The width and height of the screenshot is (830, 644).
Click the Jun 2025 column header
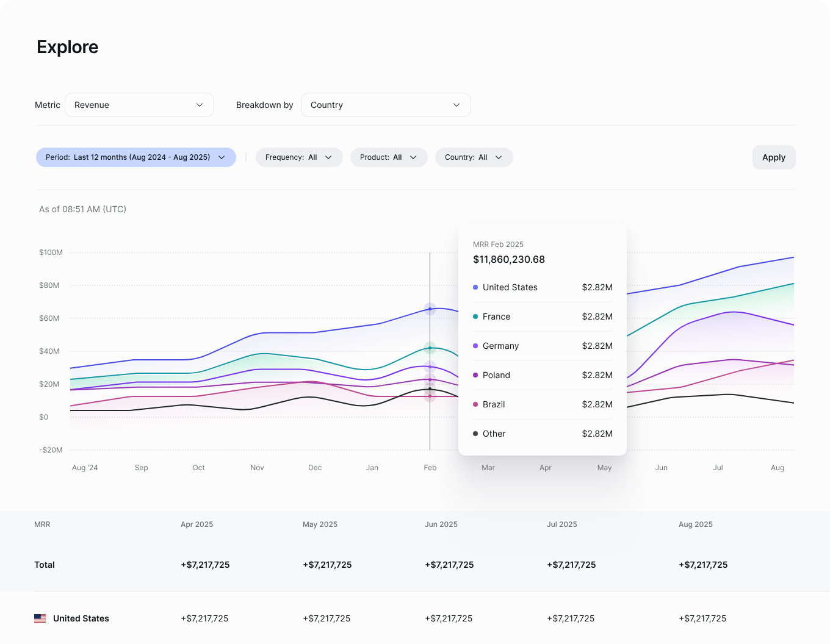click(x=441, y=524)
